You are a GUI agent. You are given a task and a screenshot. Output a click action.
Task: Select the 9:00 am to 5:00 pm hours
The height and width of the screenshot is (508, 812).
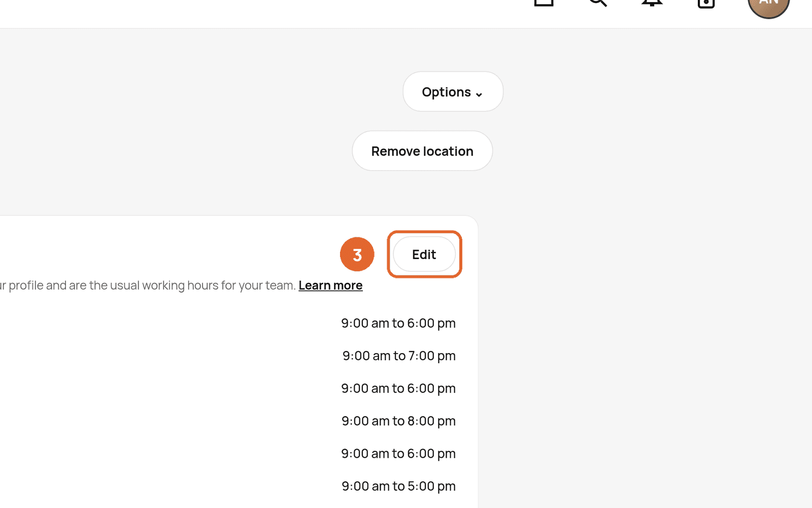click(398, 486)
